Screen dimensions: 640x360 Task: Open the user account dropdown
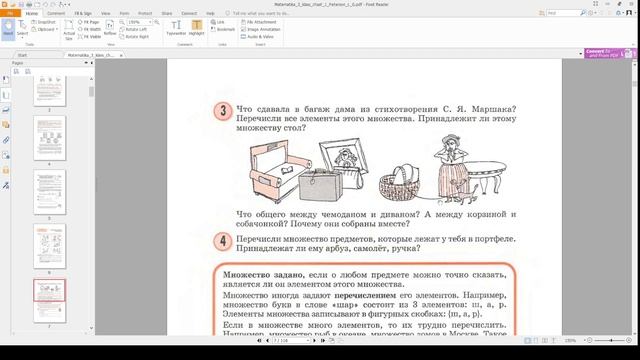tap(630, 13)
